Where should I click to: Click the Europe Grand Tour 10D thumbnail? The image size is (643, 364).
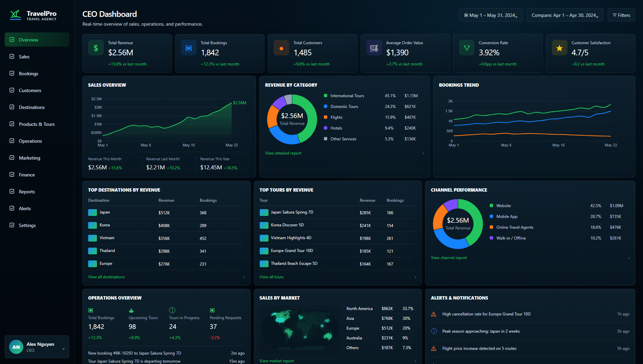pos(264,251)
